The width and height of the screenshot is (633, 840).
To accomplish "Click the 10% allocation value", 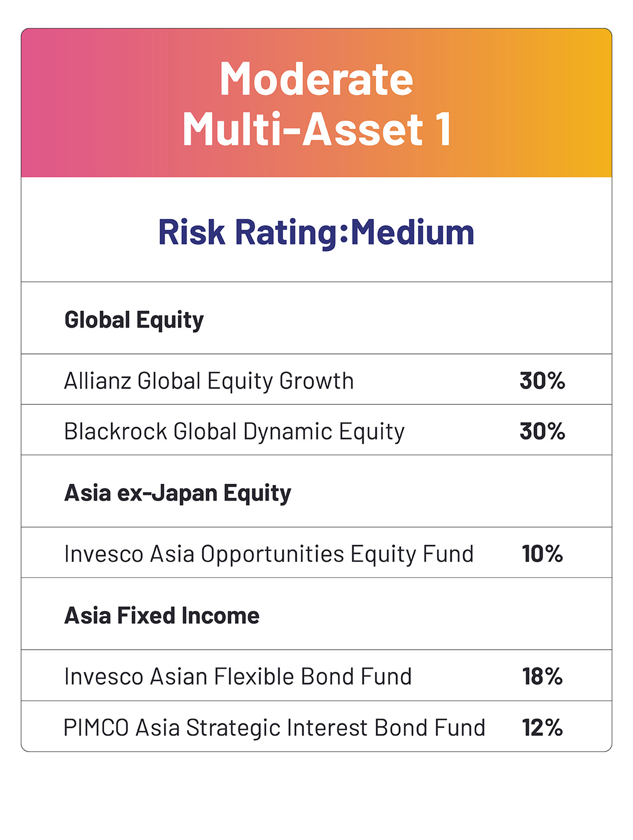I will click(x=542, y=554).
